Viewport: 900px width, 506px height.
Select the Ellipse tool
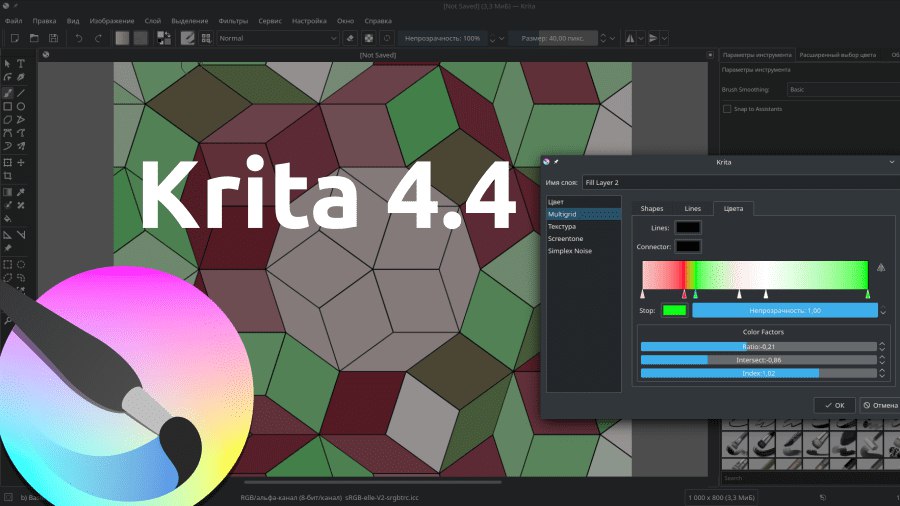pyautogui.click(x=21, y=106)
